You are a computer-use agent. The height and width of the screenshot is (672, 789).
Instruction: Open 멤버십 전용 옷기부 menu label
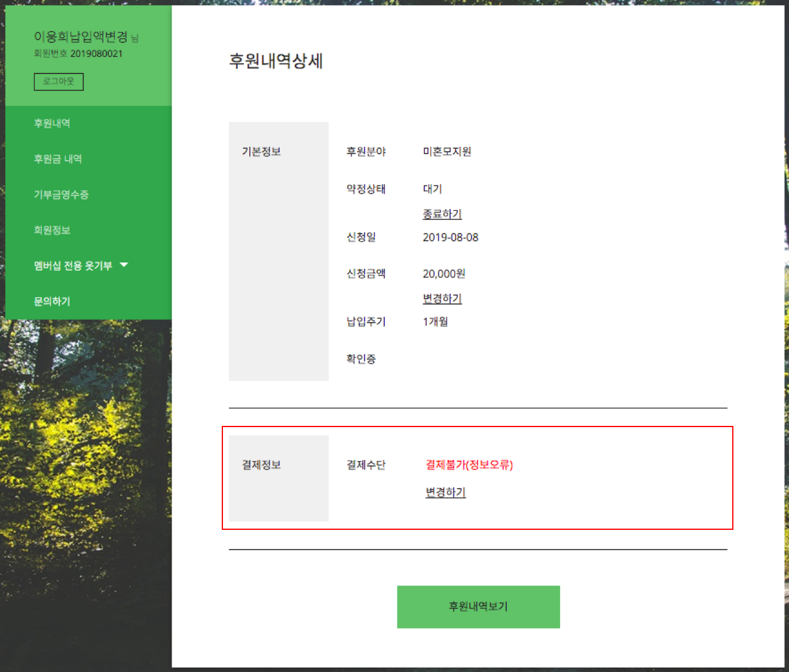[x=73, y=266]
